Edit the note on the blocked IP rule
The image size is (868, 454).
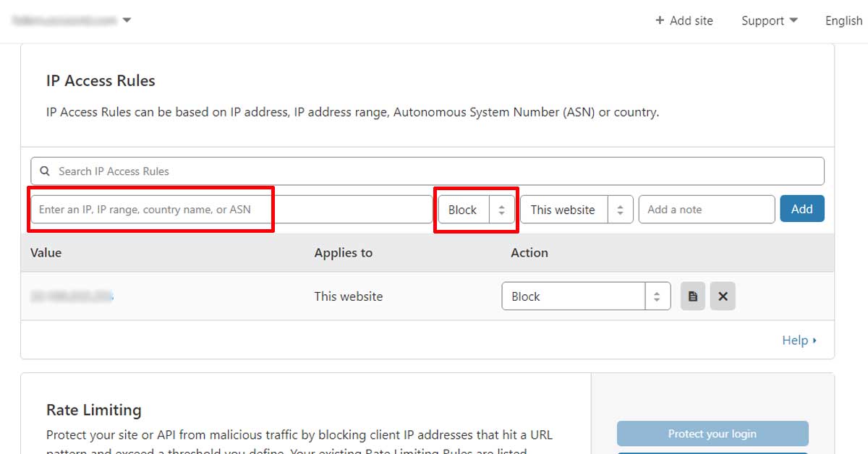tap(692, 296)
